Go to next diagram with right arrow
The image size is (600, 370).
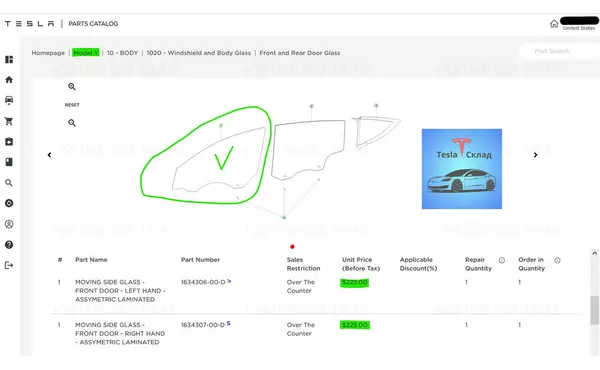click(535, 155)
